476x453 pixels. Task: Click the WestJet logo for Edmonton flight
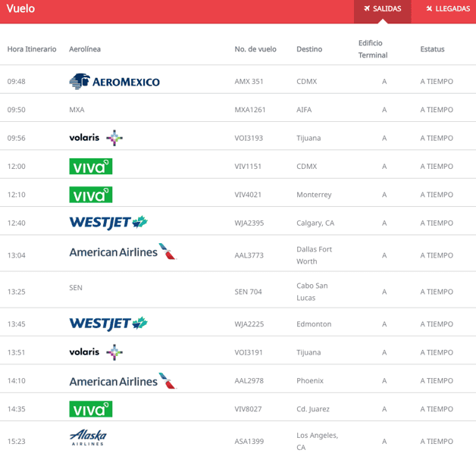[x=108, y=323]
